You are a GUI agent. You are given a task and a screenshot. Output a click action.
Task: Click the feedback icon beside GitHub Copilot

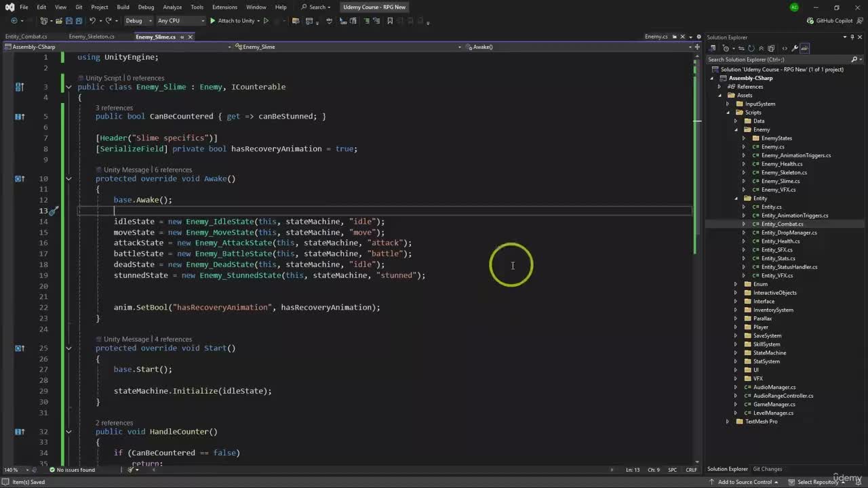pyautogui.click(x=861, y=21)
